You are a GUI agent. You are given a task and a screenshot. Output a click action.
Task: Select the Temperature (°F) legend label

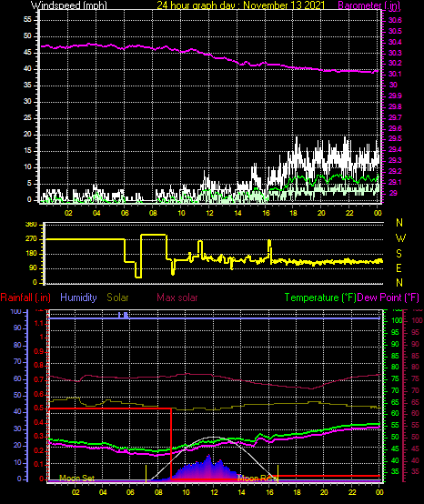(x=320, y=297)
